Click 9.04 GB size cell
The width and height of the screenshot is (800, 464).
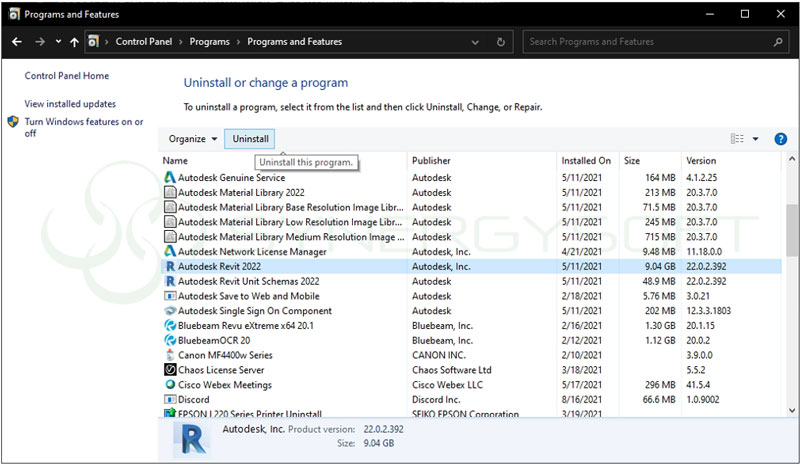[x=660, y=266]
